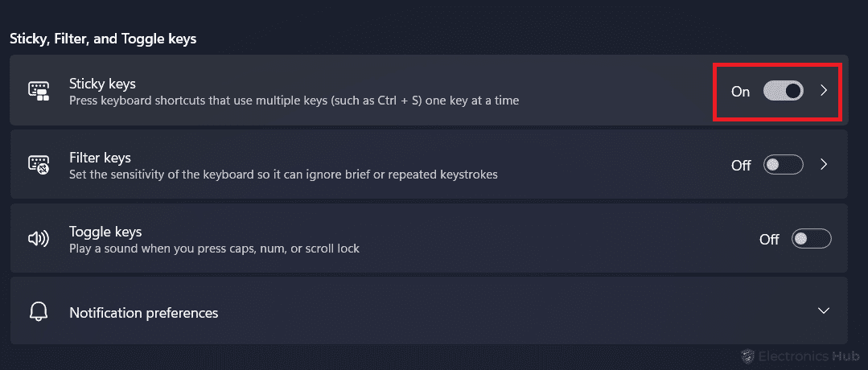Viewport: 868px width, 370px height.
Task: Click the Sticky keys description text
Action: [294, 101]
